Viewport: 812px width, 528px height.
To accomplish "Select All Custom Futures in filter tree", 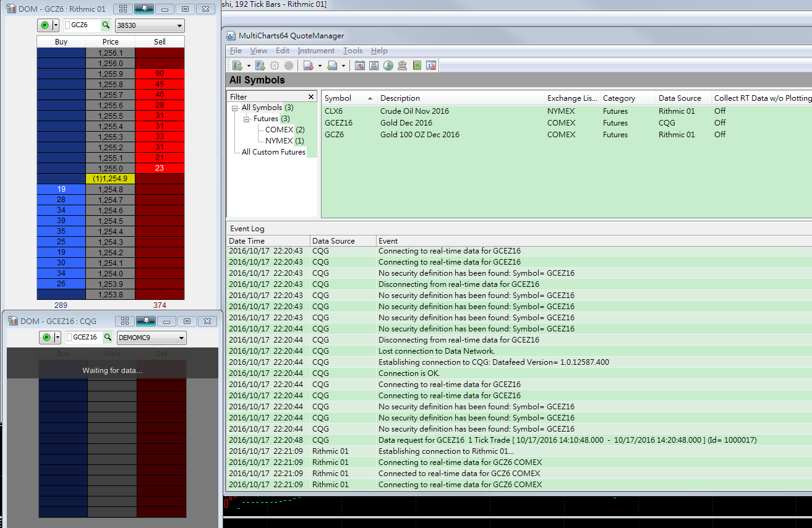I will click(273, 152).
